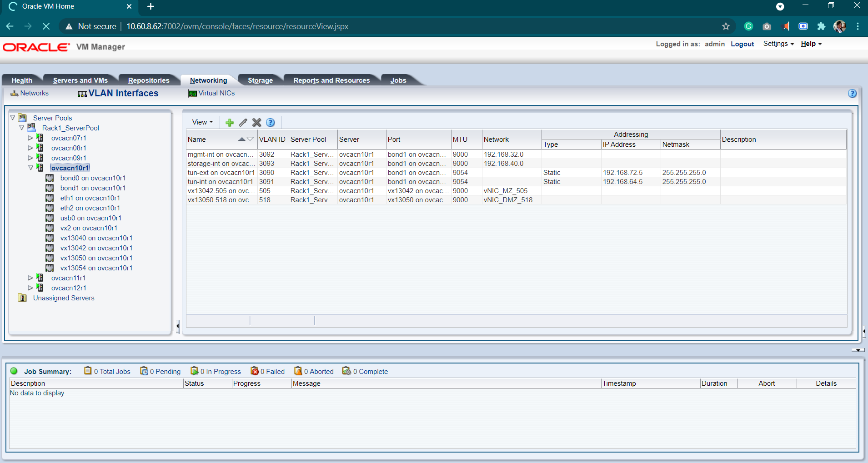Screen dimensions: 868x463
Task: Expand the ovcacn11r1 server node
Action: click(31, 278)
